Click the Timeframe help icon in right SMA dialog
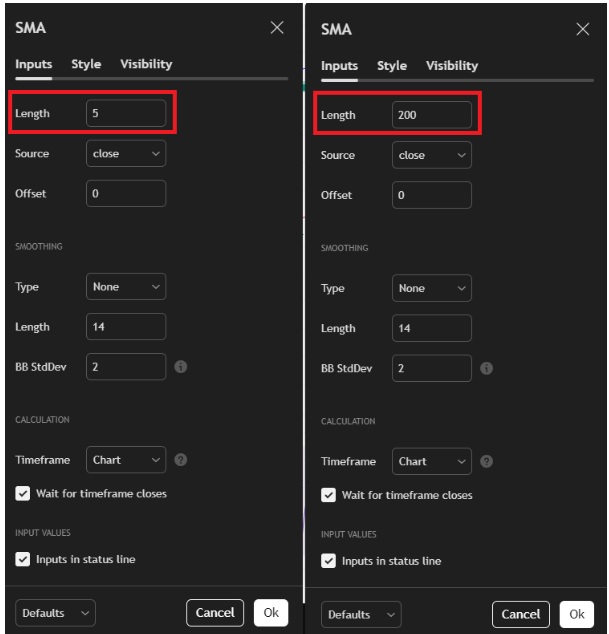 (x=486, y=461)
